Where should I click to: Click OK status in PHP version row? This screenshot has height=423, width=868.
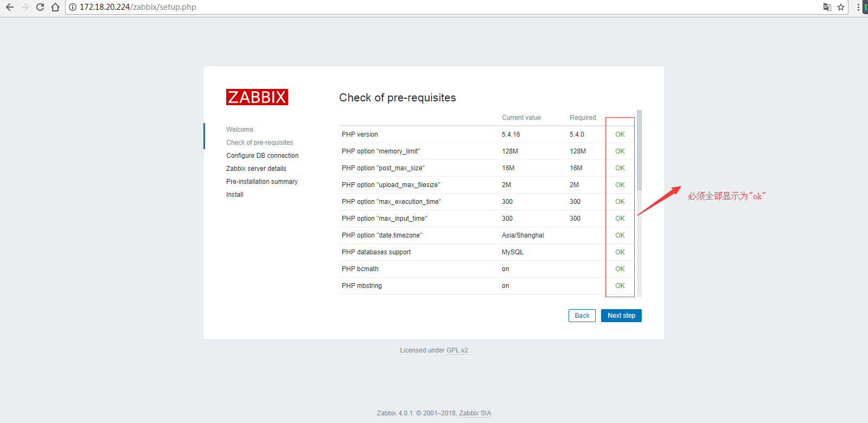[620, 134]
